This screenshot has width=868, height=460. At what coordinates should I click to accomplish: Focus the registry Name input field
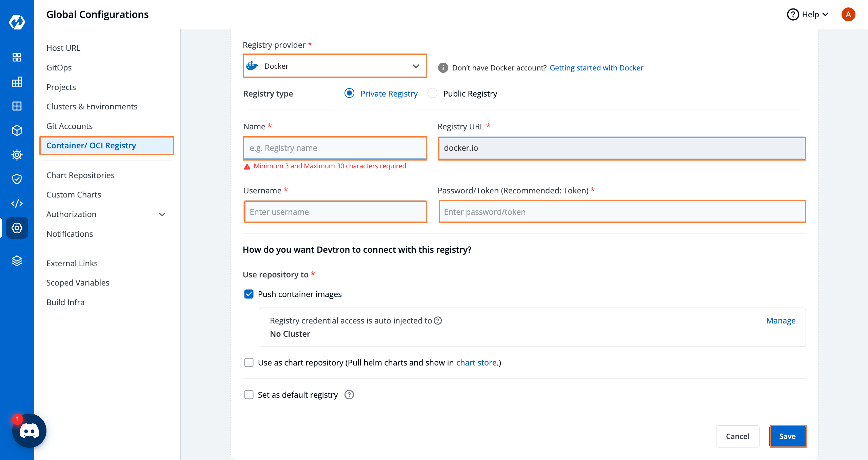pos(335,148)
